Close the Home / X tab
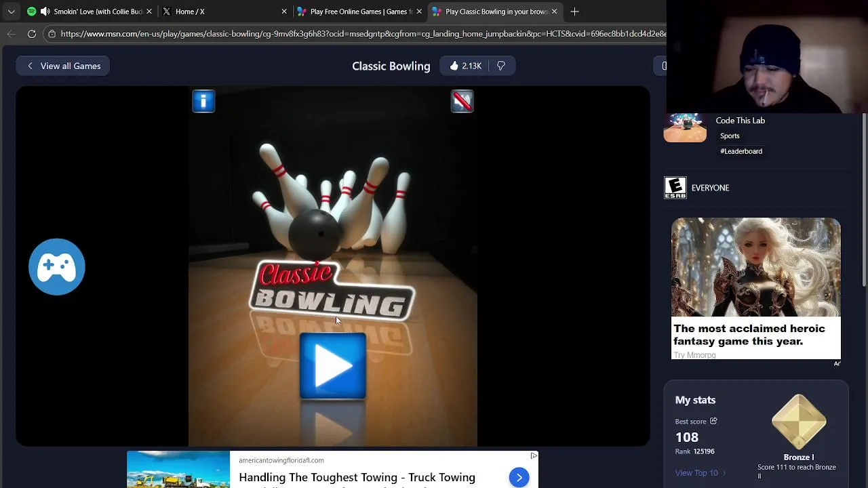The image size is (868, 488). [x=284, y=12]
